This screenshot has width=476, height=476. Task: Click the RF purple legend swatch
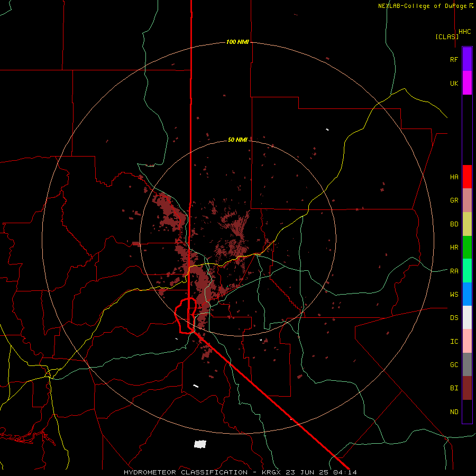(467, 59)
